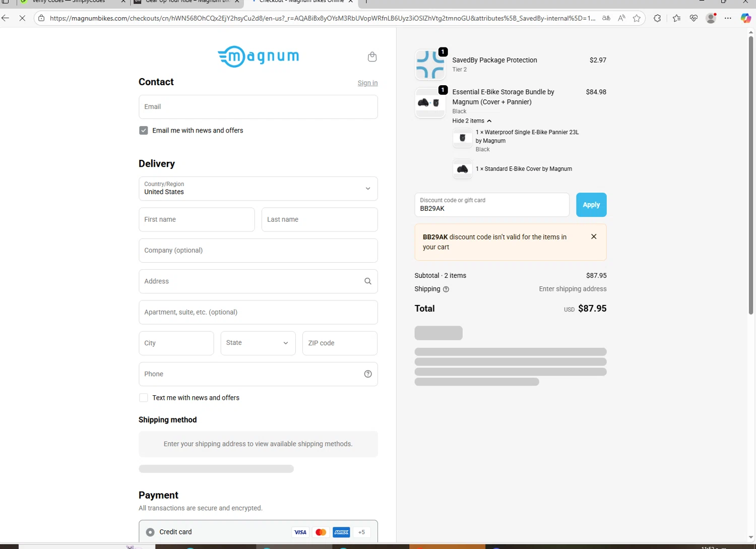Click the Mastercard icon
The width and height of the screenshot is (756, 549).
click(x=321, y=532)
